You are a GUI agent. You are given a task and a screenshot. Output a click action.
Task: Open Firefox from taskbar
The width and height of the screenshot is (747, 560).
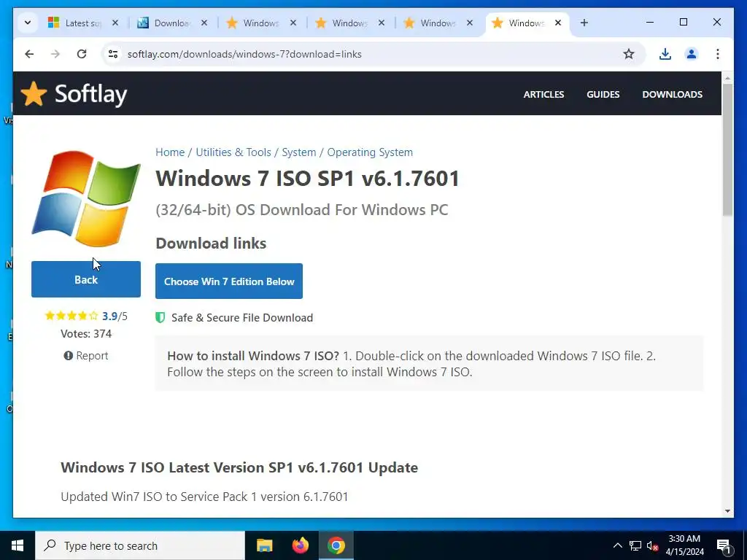tap(300, 545)
